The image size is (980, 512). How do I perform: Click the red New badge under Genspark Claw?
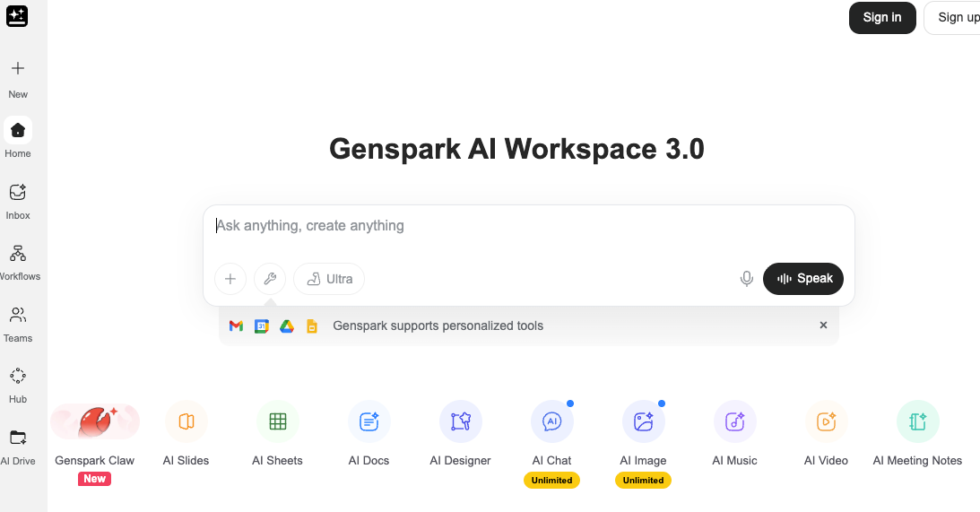pyautogui.click(x=94, y=479)
